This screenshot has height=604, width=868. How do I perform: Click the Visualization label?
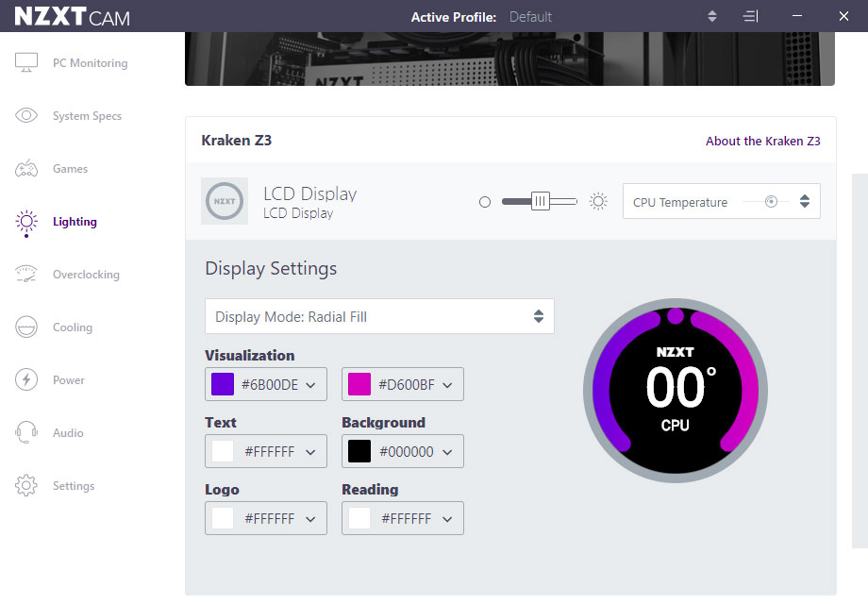250,356
